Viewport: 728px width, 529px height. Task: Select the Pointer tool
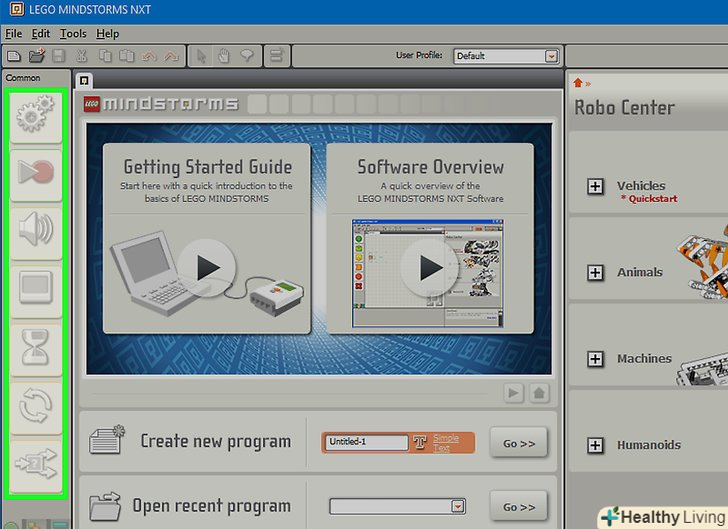pyautogui.click(x=201, y=56)
